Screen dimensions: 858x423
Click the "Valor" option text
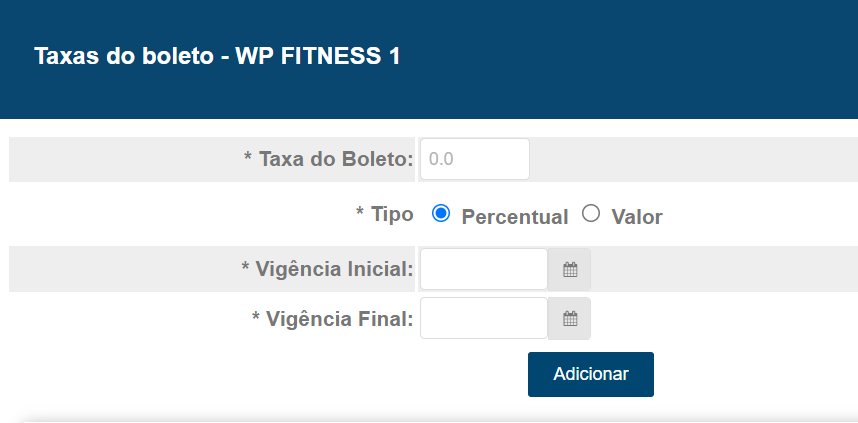637,217
